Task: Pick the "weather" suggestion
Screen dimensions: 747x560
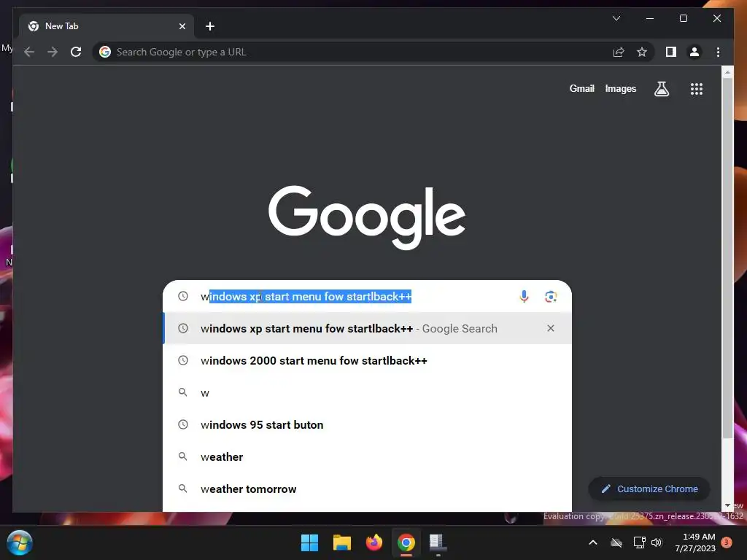Action: [x=367, y=456]
